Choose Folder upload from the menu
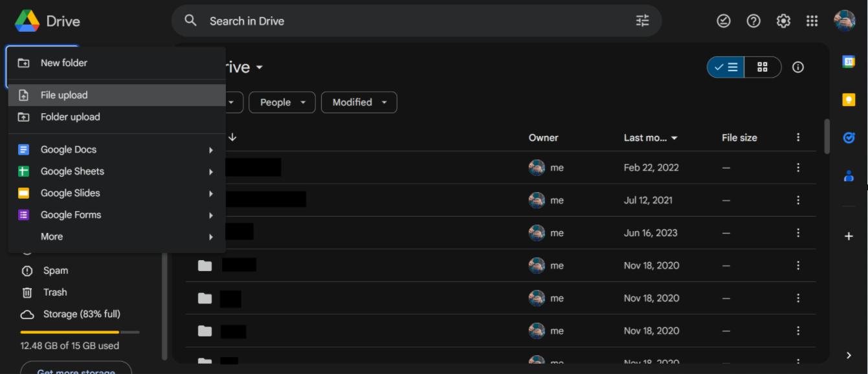This screenshot has height=374, width=868. 117,117
